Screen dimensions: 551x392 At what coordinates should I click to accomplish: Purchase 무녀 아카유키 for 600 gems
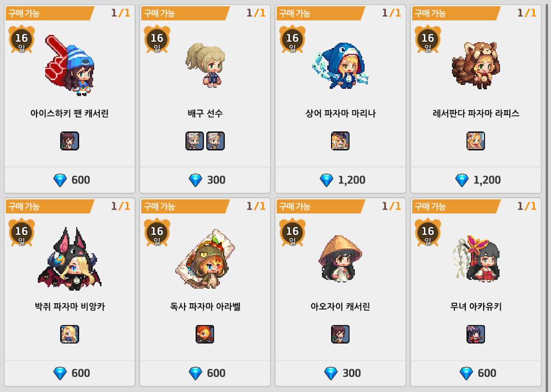476,373
